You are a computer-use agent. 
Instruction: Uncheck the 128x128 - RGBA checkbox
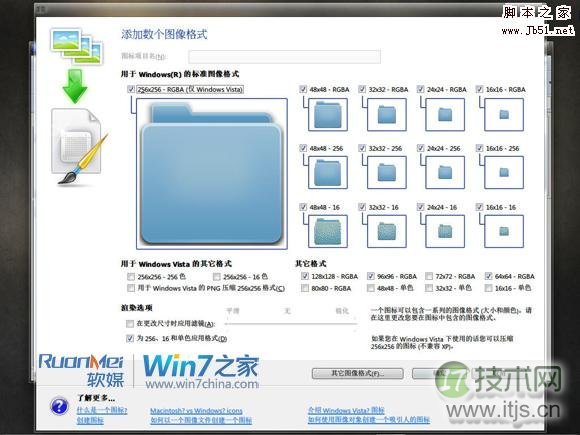coord(305,276)
